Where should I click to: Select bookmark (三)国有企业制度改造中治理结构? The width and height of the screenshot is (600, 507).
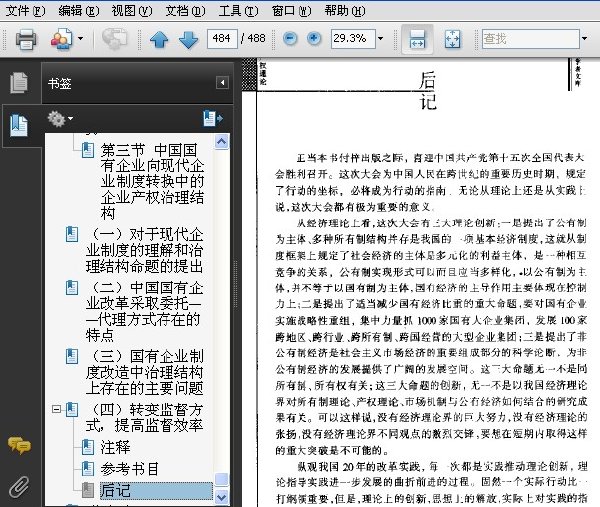145,372
